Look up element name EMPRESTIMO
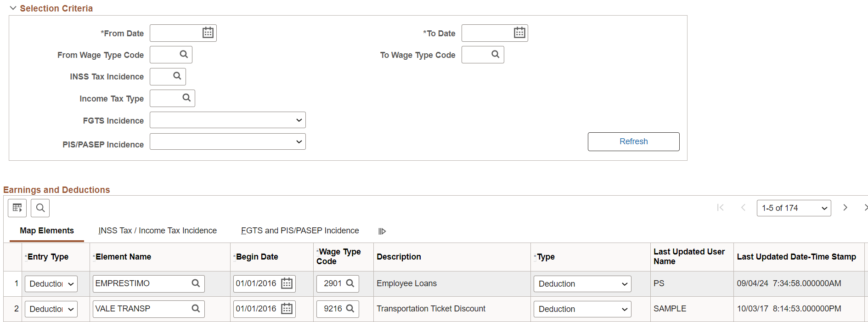Screen dimensions: 868x322 point(196,283)
